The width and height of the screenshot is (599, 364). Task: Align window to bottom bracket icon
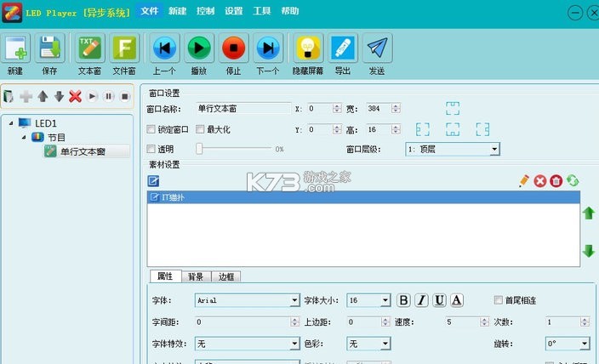pyautogui.click(x=453, y=129)
